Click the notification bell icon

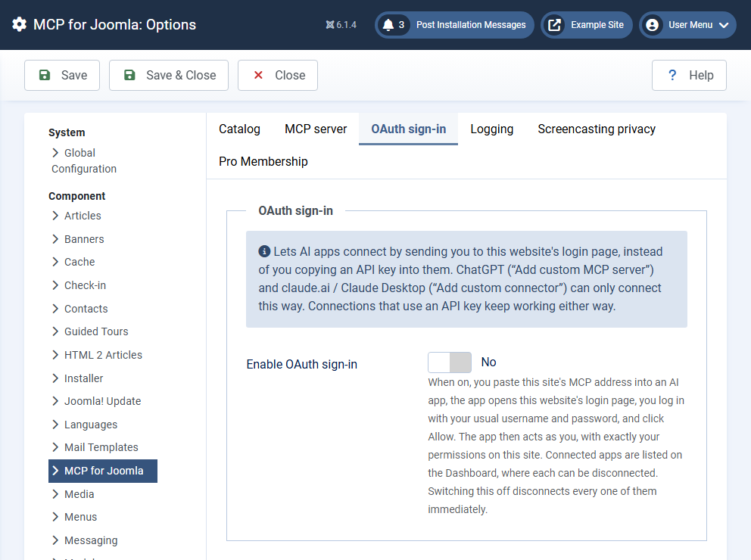[x=388, y=25]
